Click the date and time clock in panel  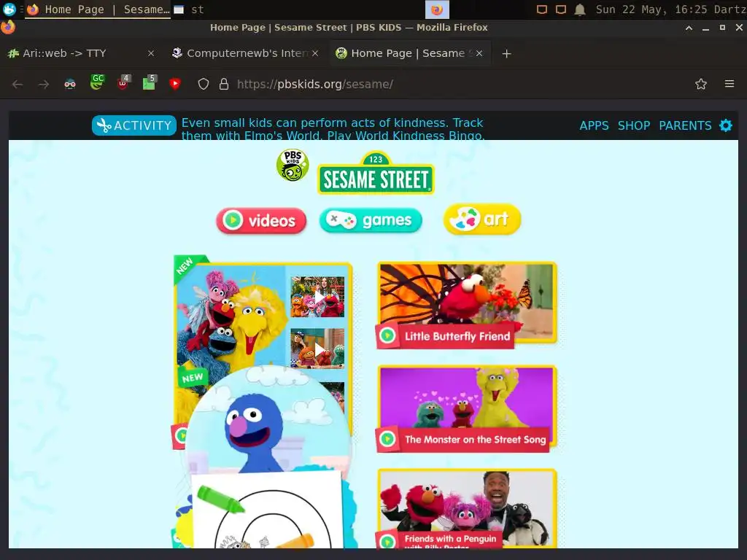(652, 9)
